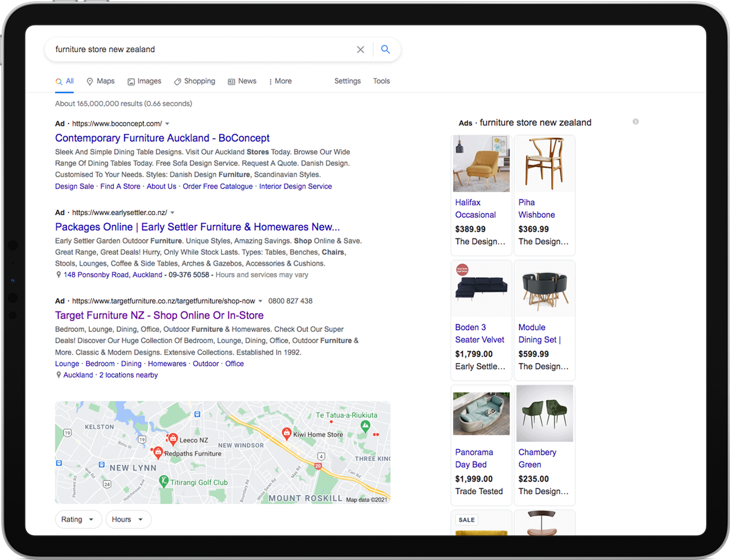This screenshot has height=560, width=730.
Task: Click the Leeco NZ map pin
Action: (x=173, y=438)
